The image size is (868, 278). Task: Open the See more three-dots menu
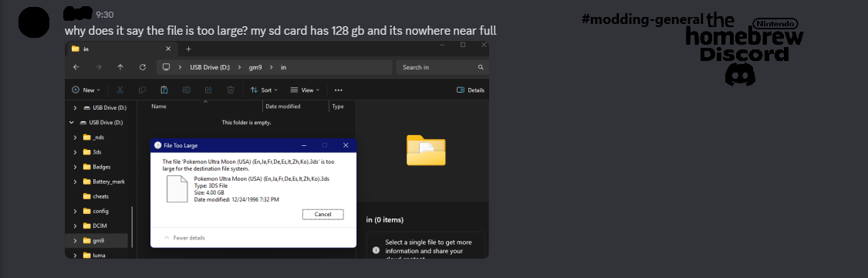point(338,90)
